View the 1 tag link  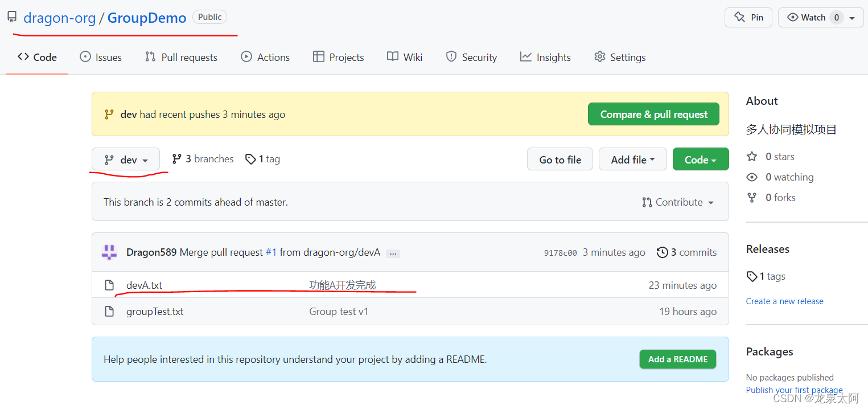click(x=263, y=159)
